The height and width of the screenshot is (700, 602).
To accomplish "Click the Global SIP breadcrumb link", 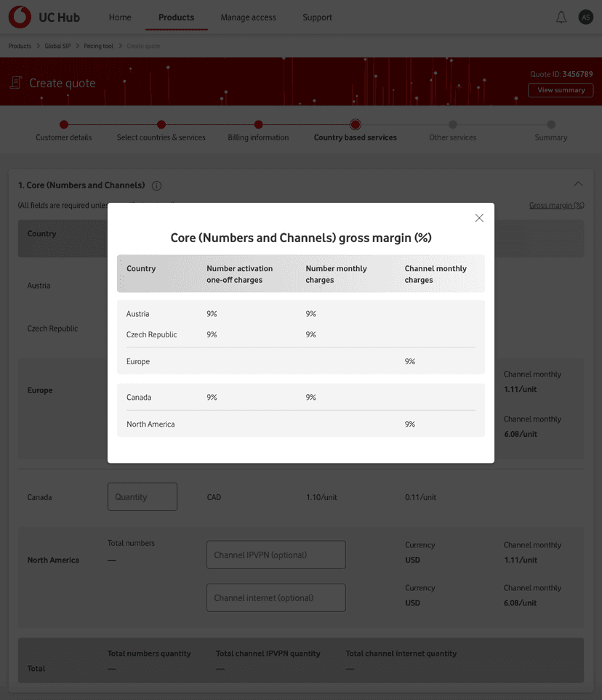I will (x=57, y=46).
